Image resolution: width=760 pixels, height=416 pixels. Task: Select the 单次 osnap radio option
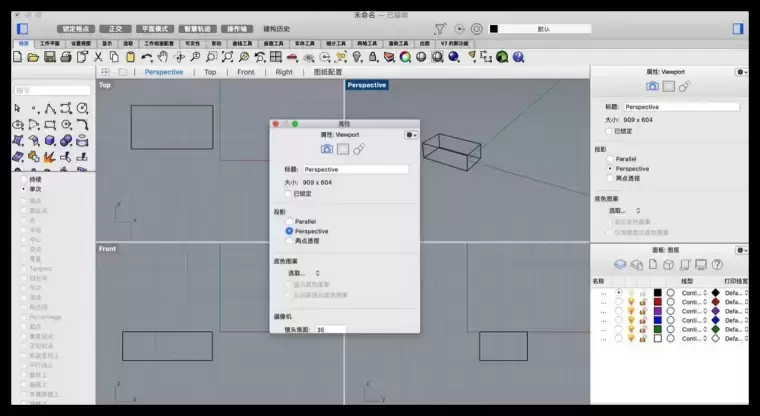23,189
